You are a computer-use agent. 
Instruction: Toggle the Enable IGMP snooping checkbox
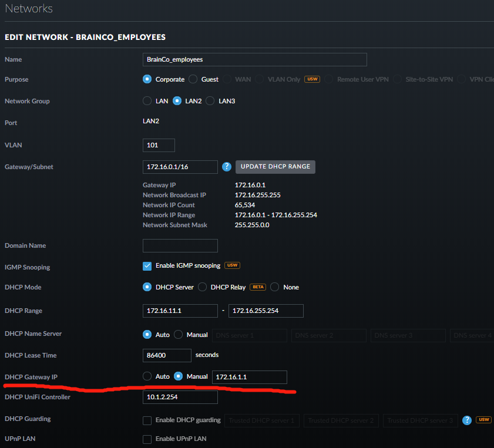pyautogui.click(x=147, y=266)
